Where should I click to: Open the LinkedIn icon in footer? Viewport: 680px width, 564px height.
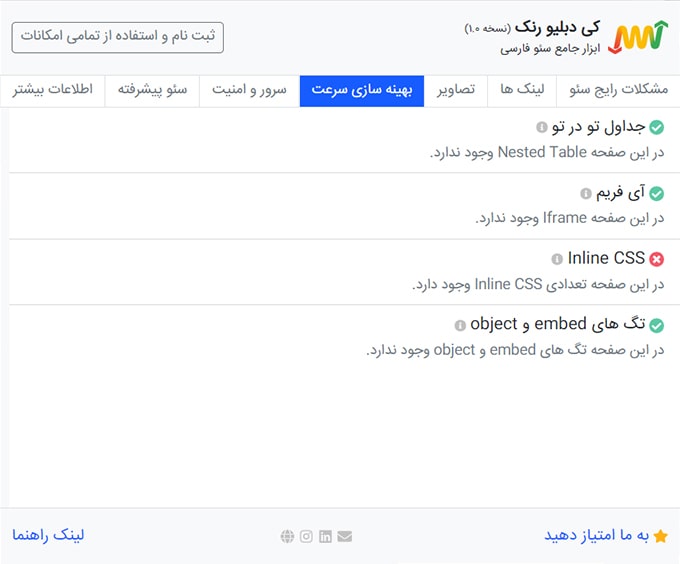pyautogui.click(x=325, y=536)
